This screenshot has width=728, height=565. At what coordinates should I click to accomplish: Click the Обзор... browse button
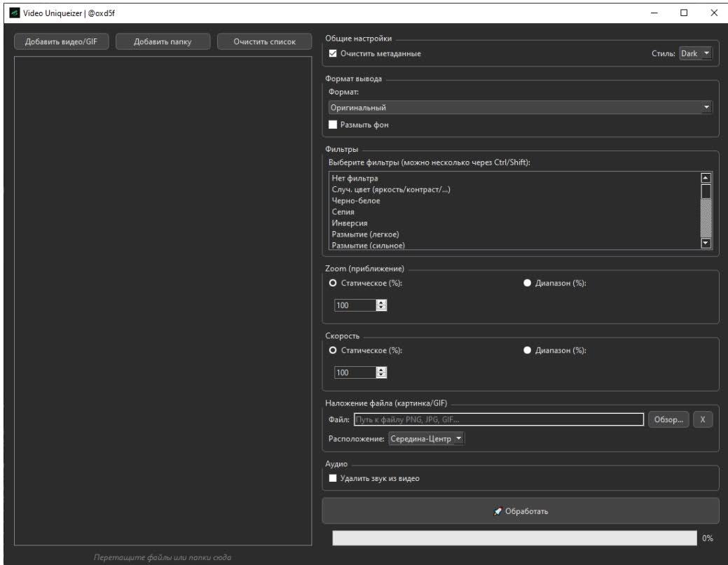point(668,419)
